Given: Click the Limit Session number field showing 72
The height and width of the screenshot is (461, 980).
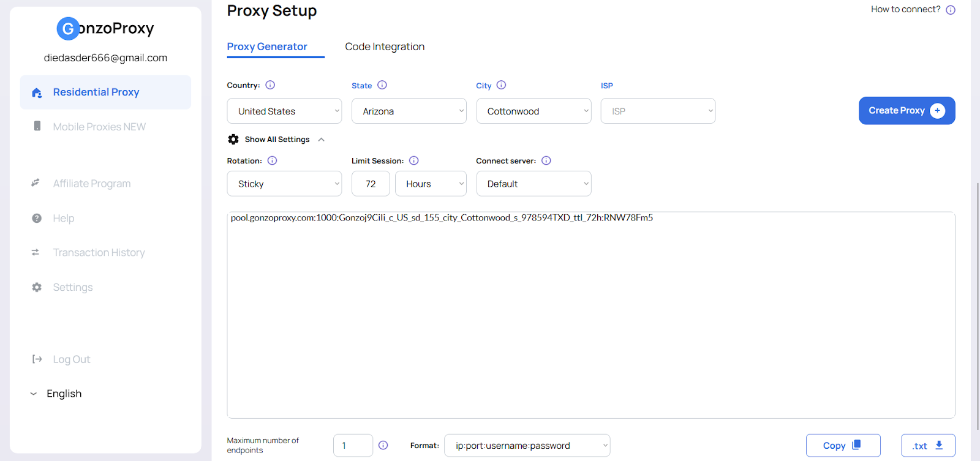Looking at the screenshot, I should click(x=371, y=184).
